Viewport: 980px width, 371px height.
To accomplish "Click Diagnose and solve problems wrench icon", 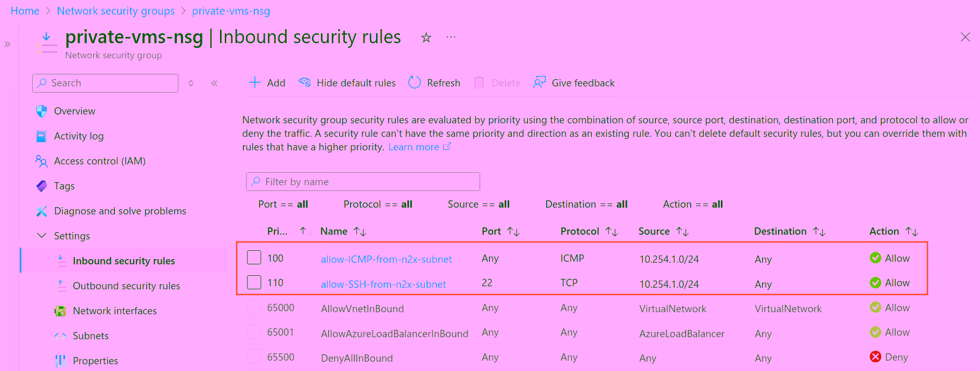I will 42,211.
